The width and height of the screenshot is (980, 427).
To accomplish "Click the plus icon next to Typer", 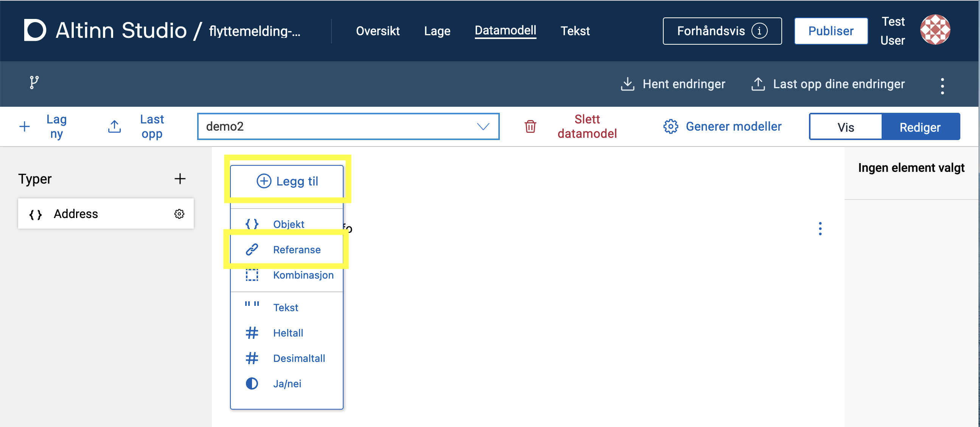I will (x=180, y=179).
